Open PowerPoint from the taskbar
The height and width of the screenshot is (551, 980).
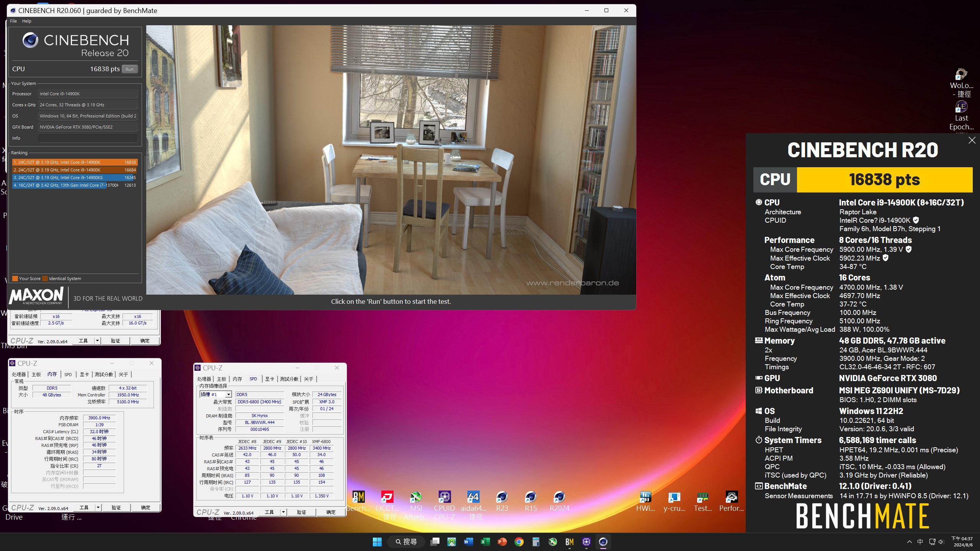[502, 542]
